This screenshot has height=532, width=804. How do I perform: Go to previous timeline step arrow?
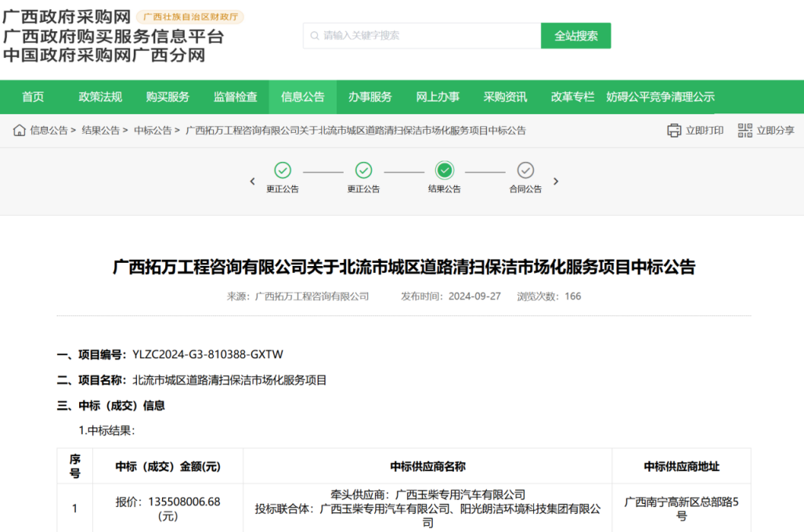point(252,182)
